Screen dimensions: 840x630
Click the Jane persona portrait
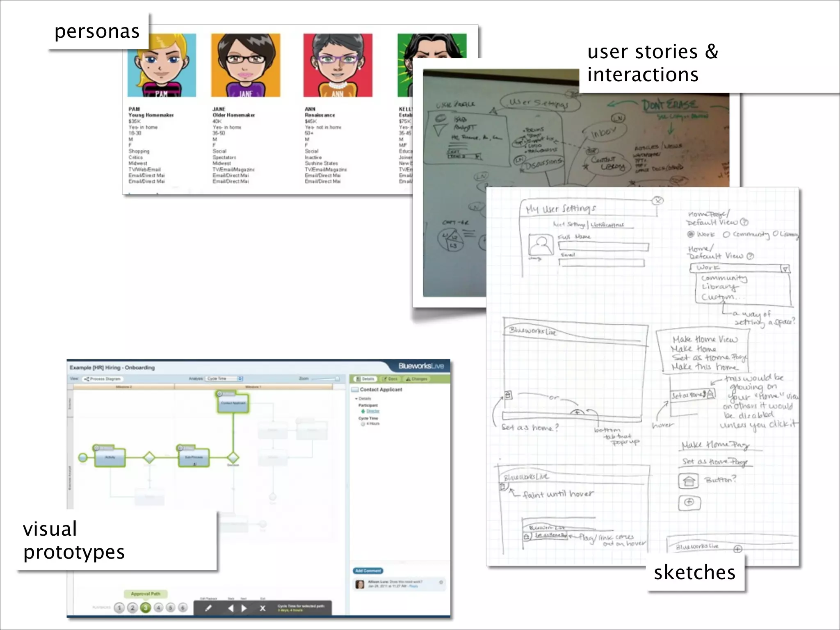(x=246, y=65)
